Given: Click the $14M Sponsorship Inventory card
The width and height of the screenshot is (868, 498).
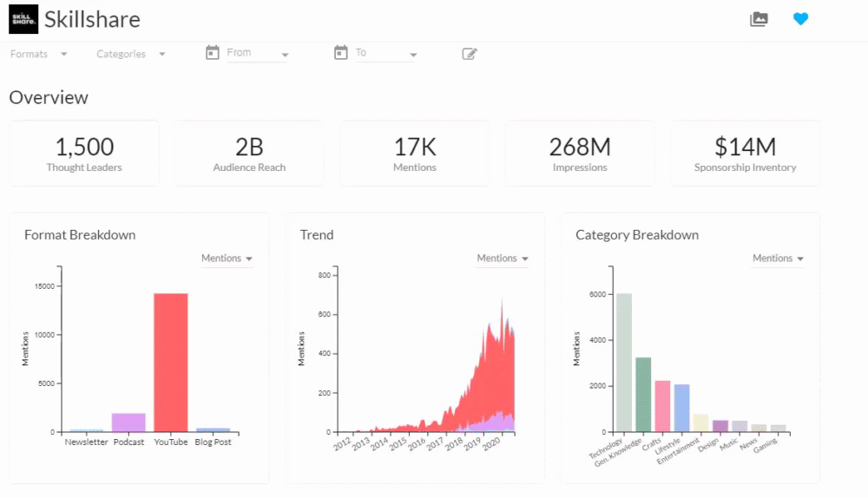Looking at the screenshot, I should (745, 154).
